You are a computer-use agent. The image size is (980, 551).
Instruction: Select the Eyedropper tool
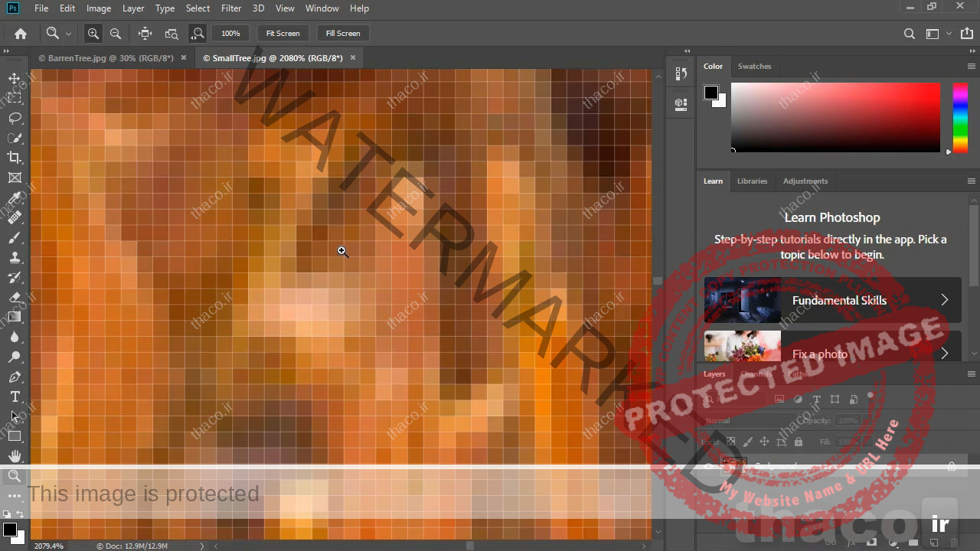coord(15,197)
